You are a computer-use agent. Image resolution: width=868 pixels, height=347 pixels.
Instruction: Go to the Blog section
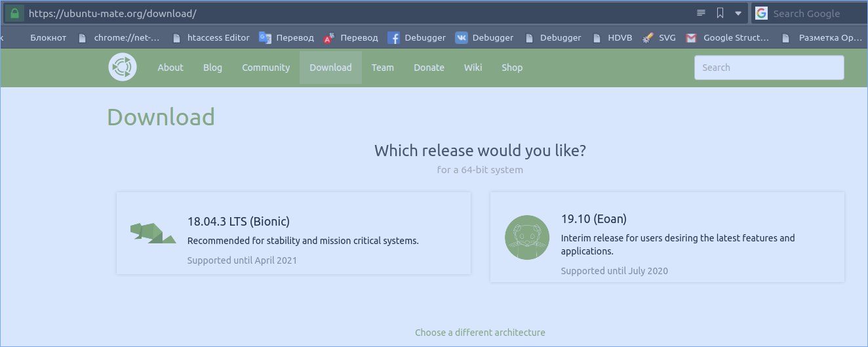point(212,68)
